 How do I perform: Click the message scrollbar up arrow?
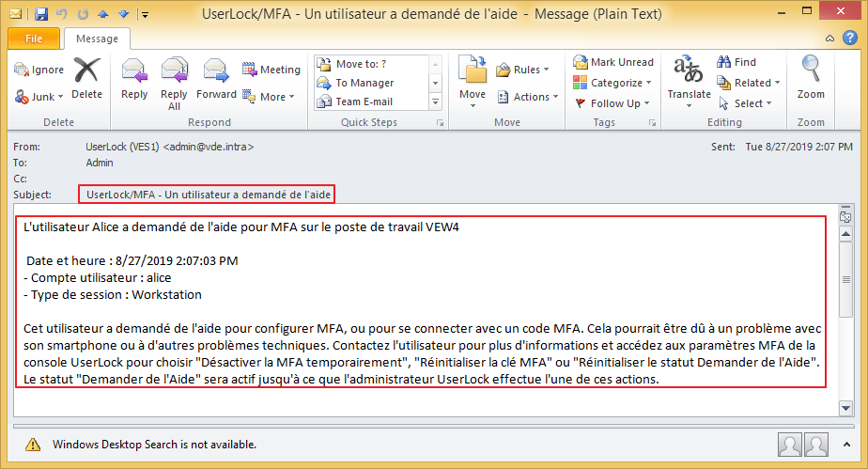click(x=845, y=234)
